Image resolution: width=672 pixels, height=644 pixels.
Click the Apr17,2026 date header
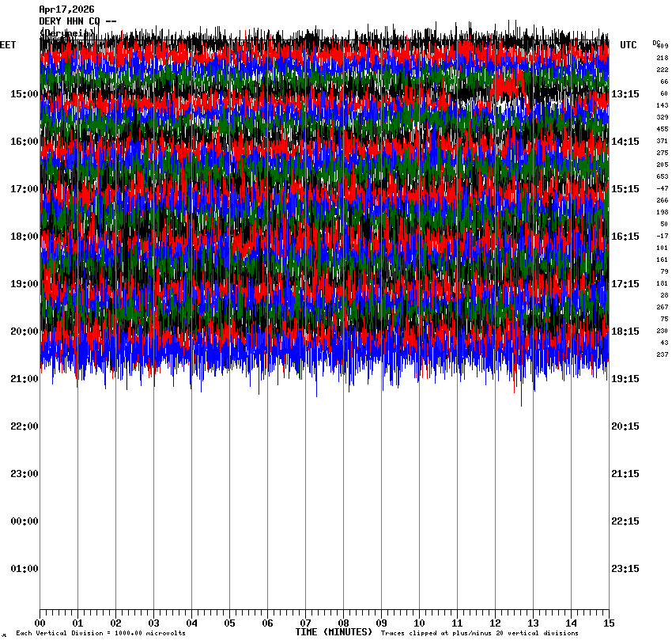point(66,9)
